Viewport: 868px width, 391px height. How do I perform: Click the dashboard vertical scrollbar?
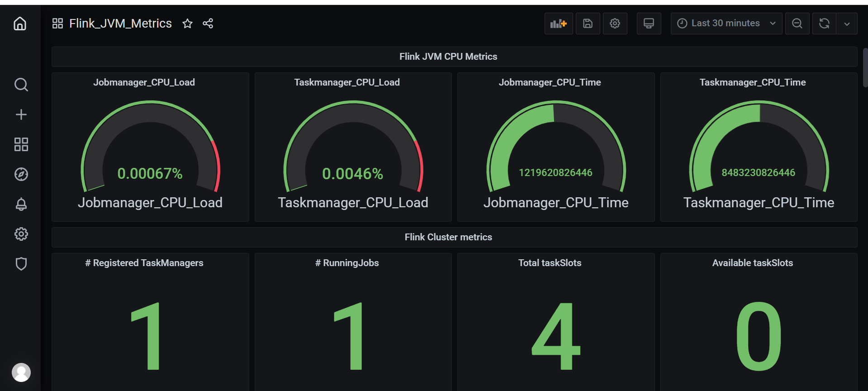(865, 67)
